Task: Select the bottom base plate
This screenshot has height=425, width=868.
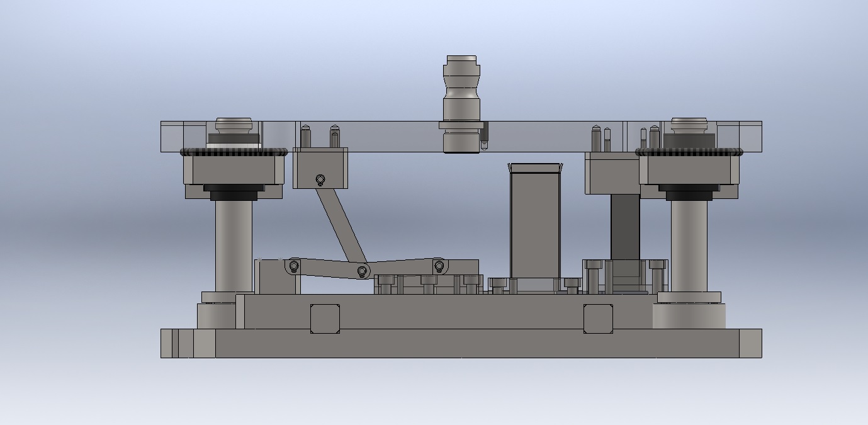Action: click(x=461, y=343)
